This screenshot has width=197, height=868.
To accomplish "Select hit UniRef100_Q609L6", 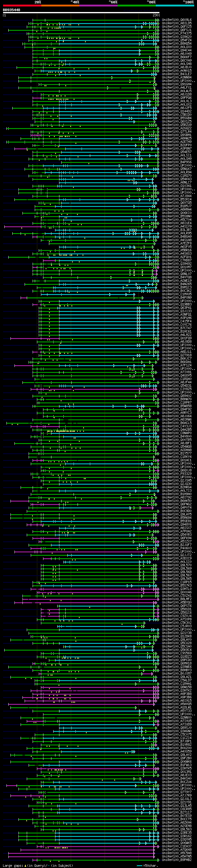I will click(177, 20).
